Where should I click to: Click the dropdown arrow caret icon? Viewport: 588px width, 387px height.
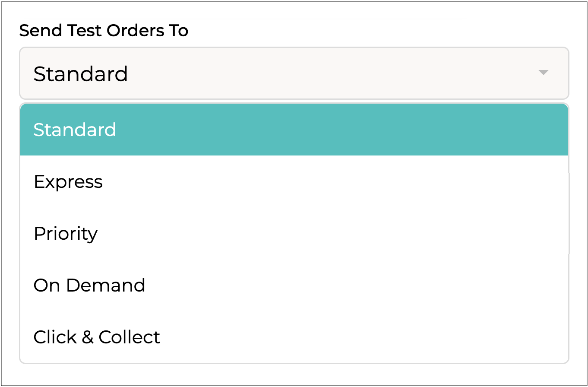point(543,73)
